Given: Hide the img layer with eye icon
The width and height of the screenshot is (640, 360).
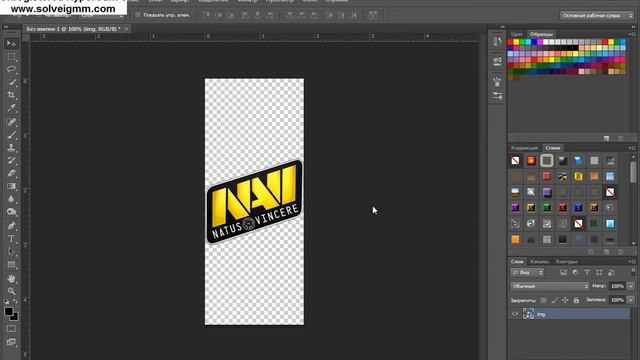Looking at the screenshot, I should [515, 314].
